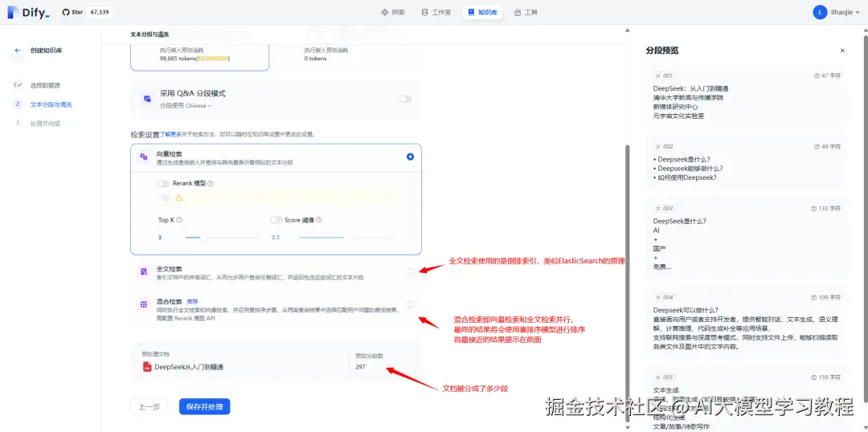Open the 工作室 tab

(436, 12)
